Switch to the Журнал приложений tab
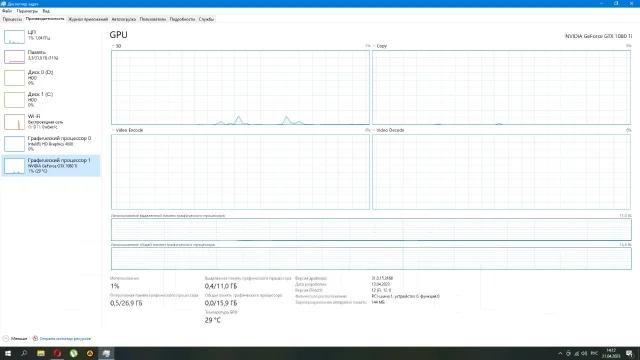This screenshot has width=640, height=360. (88, 19)
